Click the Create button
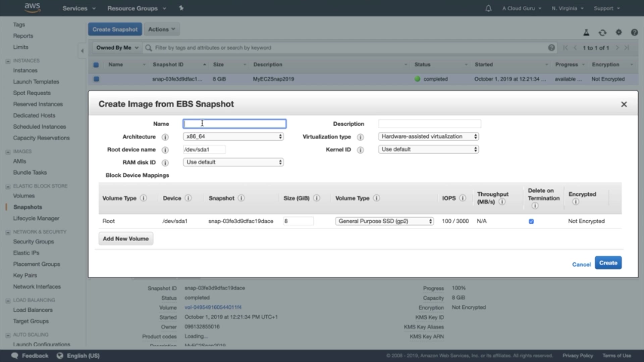Viewport: 644px width, 362px height. (x=608, y=263)
